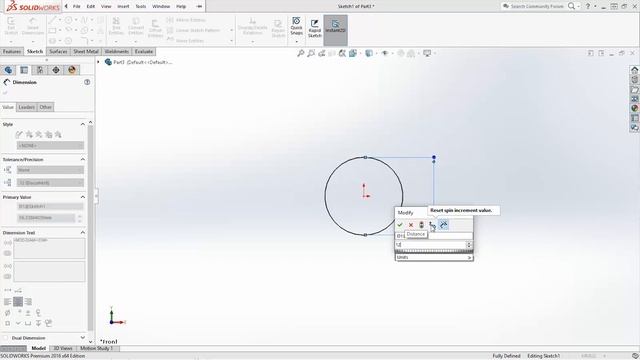
Task: Open the Window menu
Action: (x=161, y=6)
